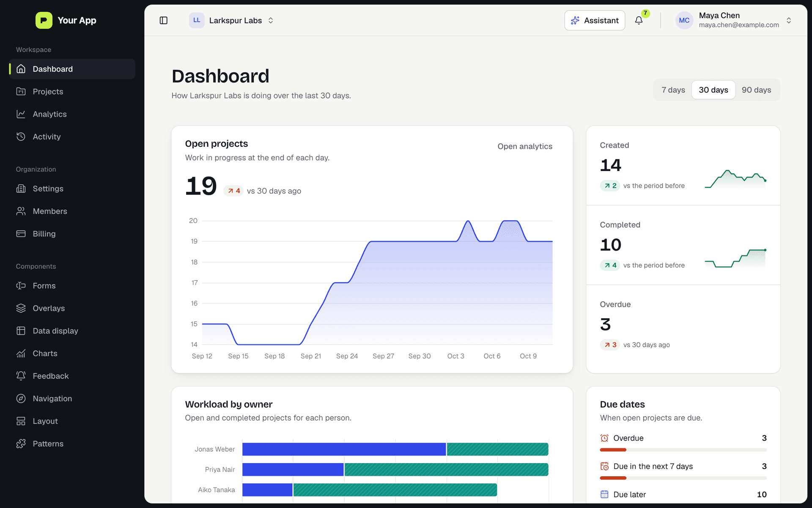Click the Projects folder icon
Screen dimensions: 812x508
[x=21, y=91]
